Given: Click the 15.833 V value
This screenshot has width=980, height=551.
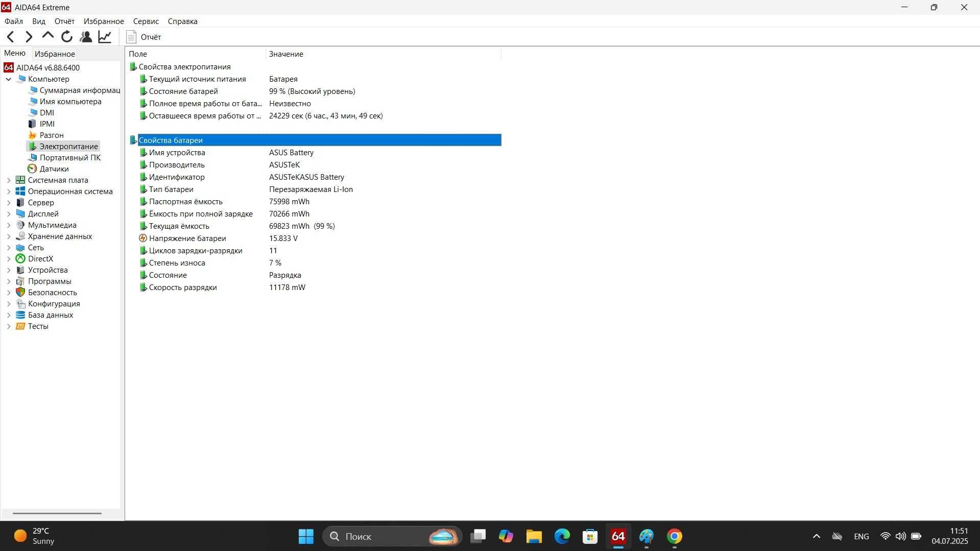Looking at the screenshot, I should tap(283, 238).
